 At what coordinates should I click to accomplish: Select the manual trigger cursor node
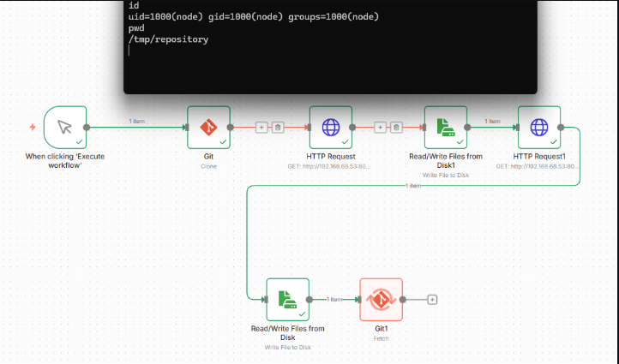click(x=64, y=128)
